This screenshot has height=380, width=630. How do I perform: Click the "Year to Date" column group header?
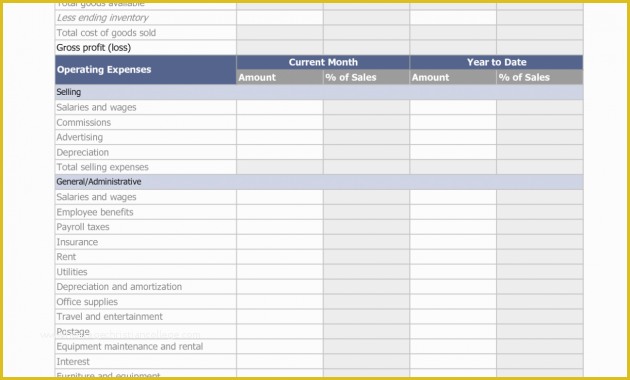pyautogui.click(x=496, y=62)
